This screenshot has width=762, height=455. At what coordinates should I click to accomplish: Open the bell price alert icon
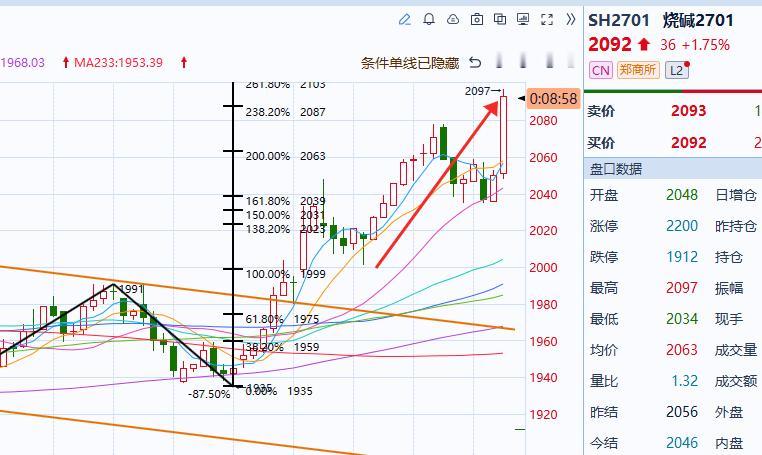429,19
